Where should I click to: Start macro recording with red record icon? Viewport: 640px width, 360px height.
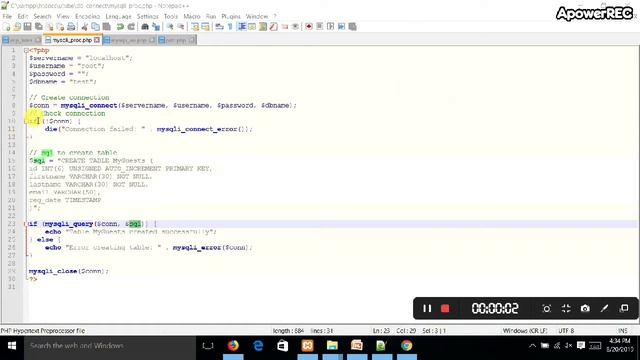pyautogui.click(x=309, y=27)
